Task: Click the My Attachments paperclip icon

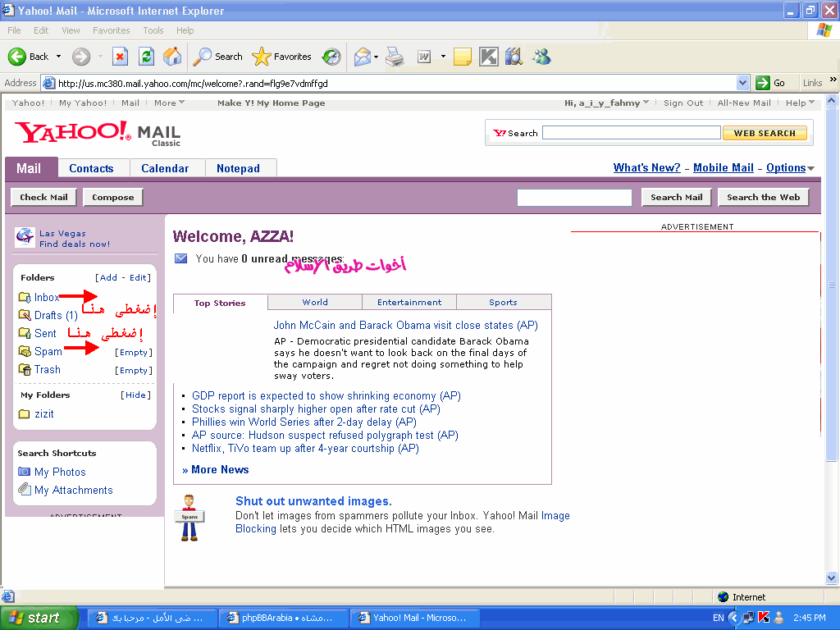Action: [x=24, y=489]
